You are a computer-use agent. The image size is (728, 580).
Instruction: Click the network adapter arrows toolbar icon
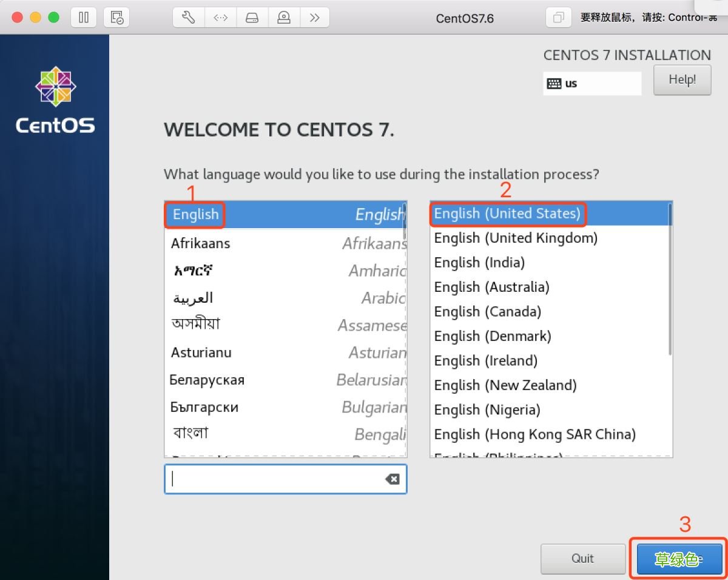[x=221, y=17]
